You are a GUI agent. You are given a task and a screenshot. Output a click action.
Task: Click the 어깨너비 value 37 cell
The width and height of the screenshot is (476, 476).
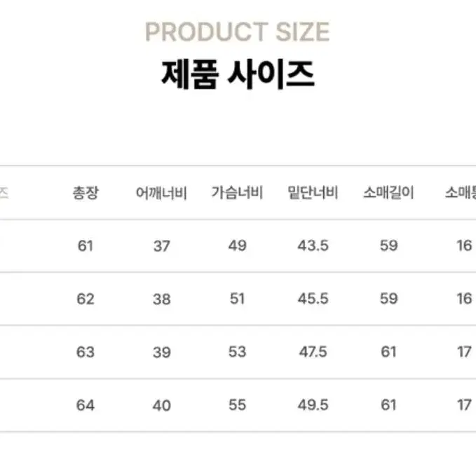(x=161, y=246)
